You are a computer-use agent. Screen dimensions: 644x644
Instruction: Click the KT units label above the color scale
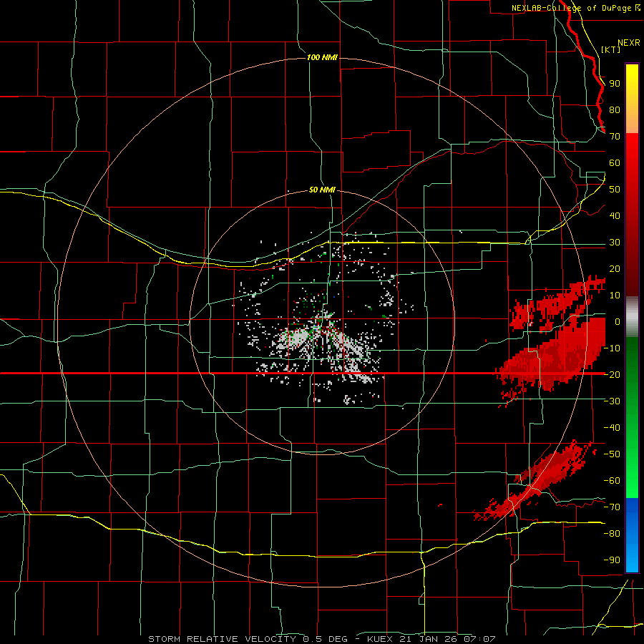click(x=611, y=49)
